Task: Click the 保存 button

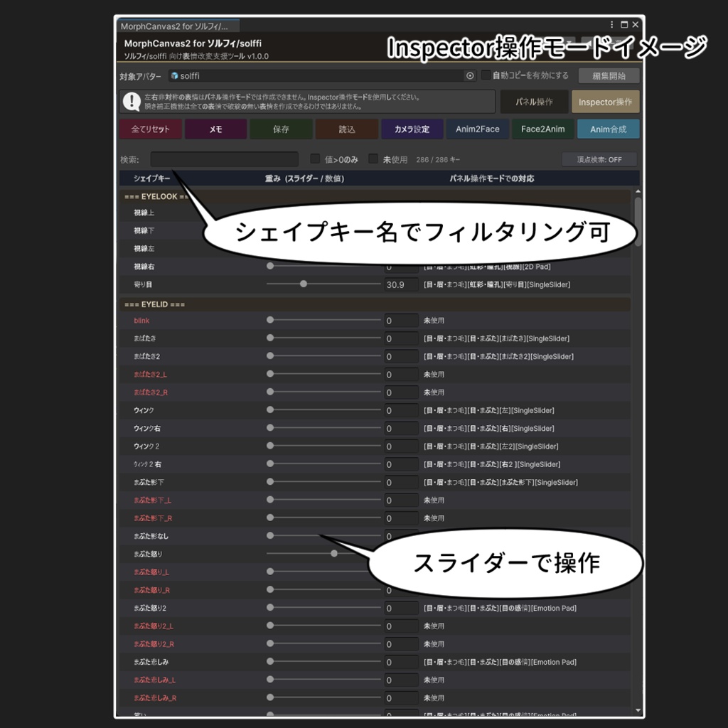Action: tap(281, 129)
